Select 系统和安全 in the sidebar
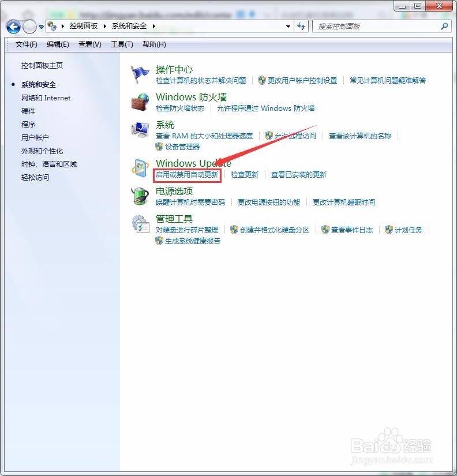Screen dimensions: 457x476 39,85
